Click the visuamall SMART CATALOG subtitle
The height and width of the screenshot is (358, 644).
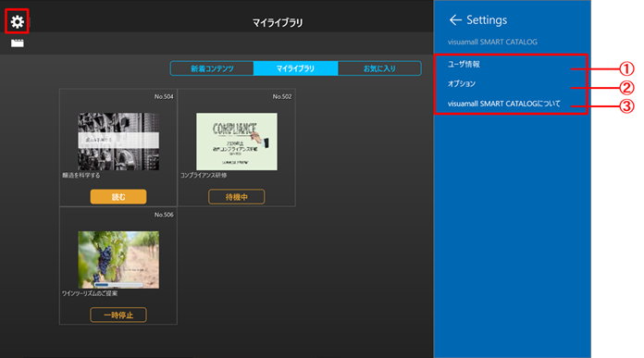[492, 42]
